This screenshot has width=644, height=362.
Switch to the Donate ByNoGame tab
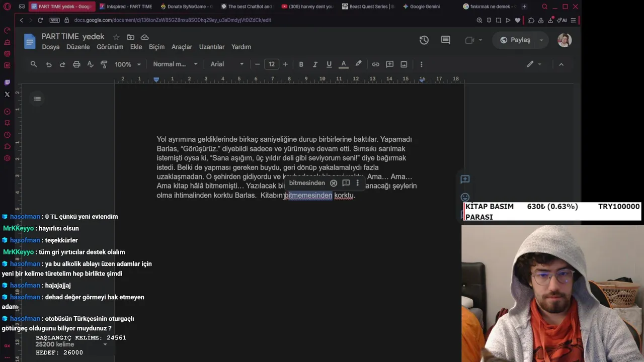[x=187, y=7]
